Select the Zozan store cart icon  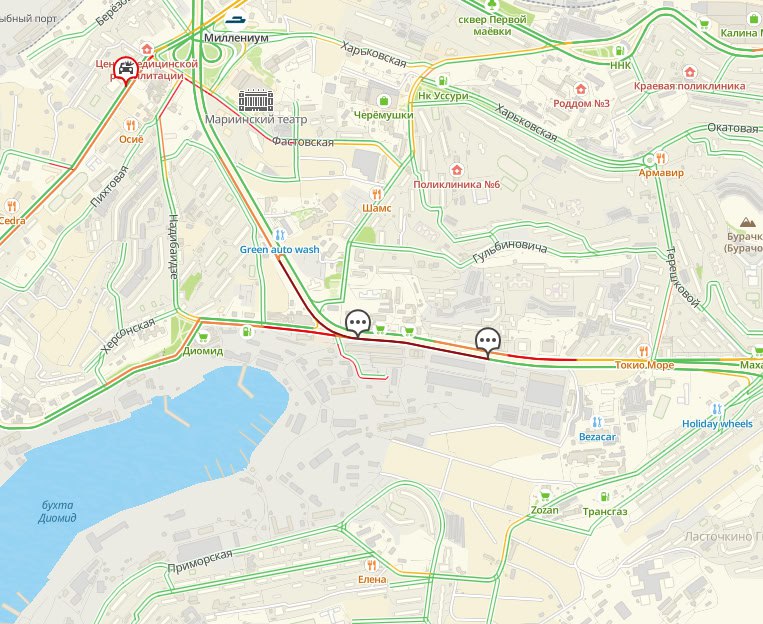click(x=545, y=496)
